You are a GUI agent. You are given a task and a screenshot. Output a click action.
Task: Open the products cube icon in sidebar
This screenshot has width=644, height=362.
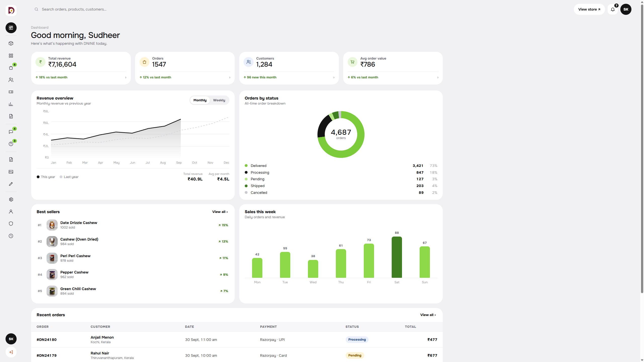coord(11,43)
